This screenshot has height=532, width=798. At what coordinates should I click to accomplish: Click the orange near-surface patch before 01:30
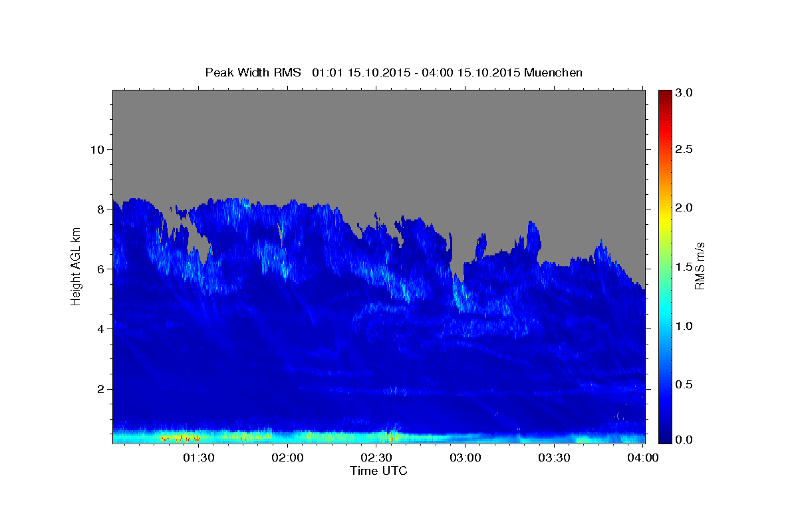click(x=180, y=438)
